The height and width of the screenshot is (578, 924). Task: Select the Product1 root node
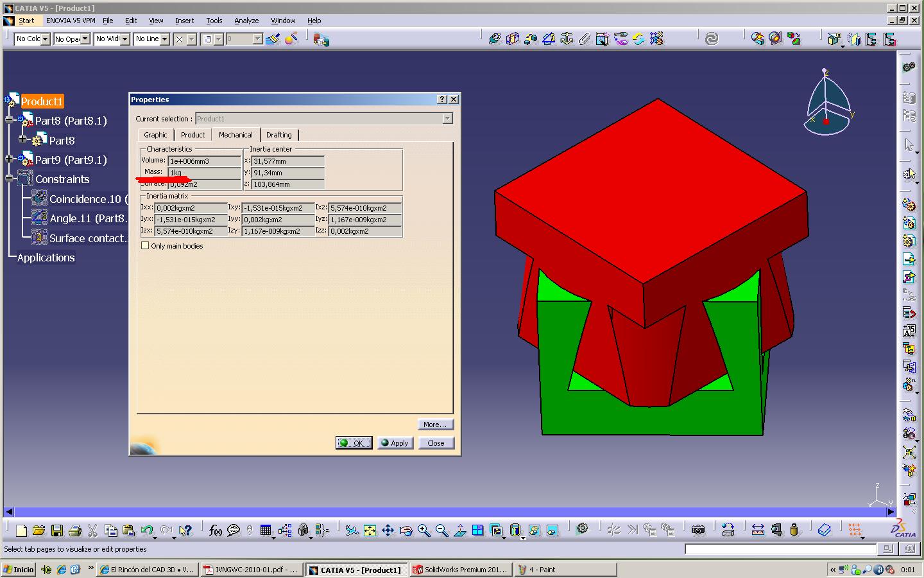(42, 101)
